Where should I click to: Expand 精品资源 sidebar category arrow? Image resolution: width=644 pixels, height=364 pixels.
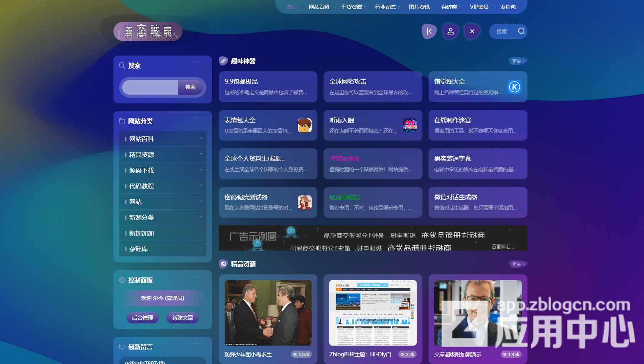201,154
